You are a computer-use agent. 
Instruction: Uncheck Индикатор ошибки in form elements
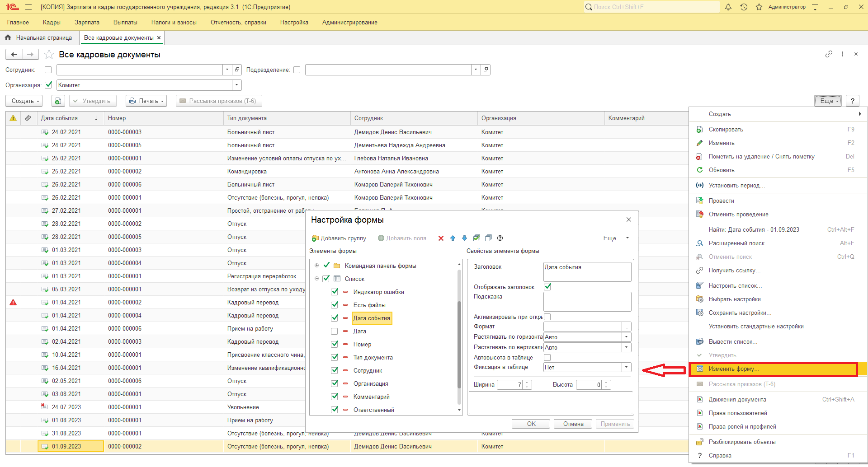click(335, 292)
